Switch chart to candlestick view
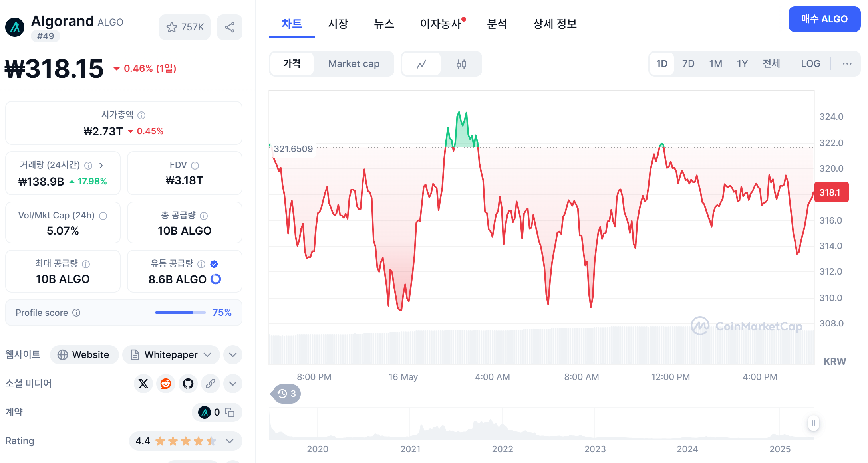Viewport: 868px width, 463px height. [x=461, y=64]
